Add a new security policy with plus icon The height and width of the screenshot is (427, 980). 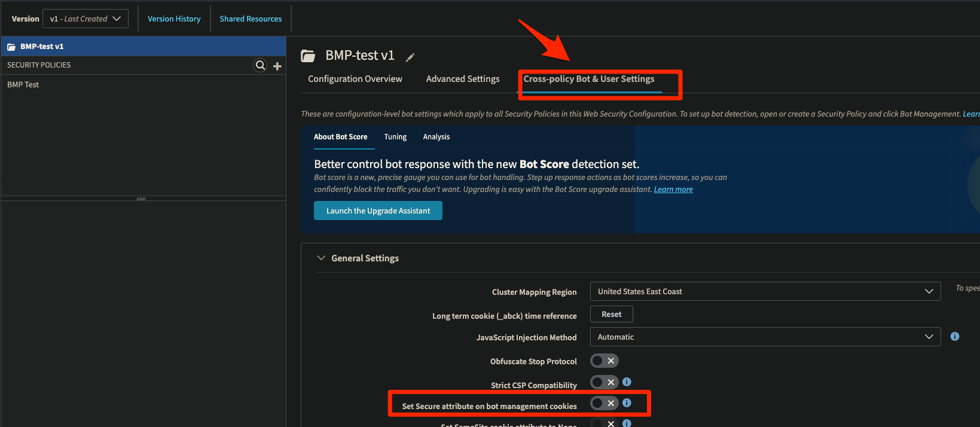point(277,66)
